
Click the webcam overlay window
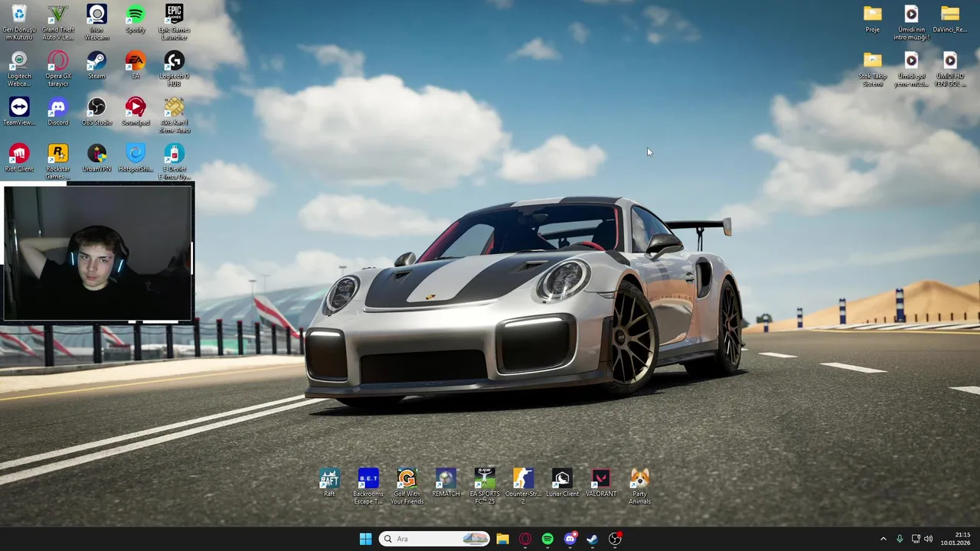point(97,253)
